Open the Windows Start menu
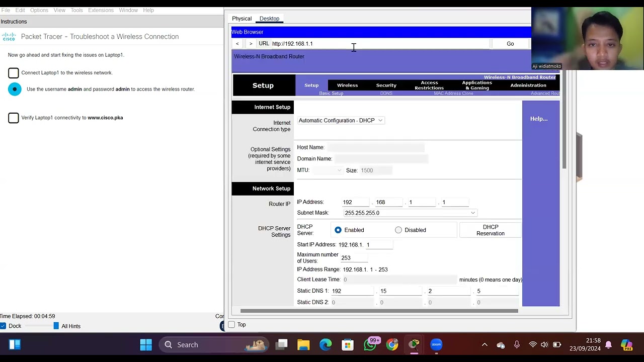The height and width of the screenshot is (362, 644). tap(146, 345)
